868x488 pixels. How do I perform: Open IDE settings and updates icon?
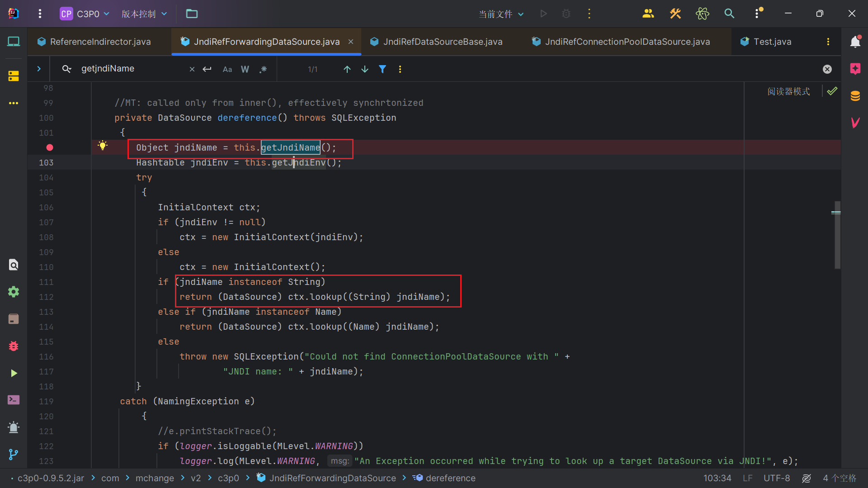[x=757, y=14]
